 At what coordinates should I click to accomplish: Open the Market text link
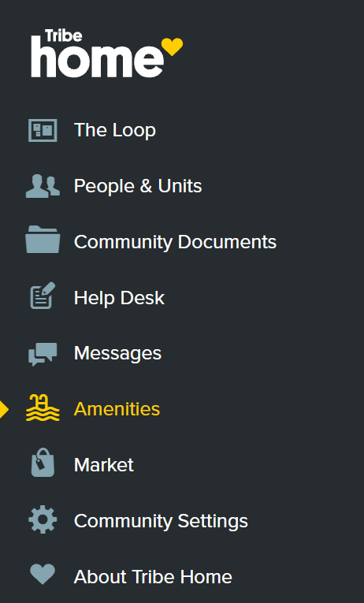pos(104,465)
